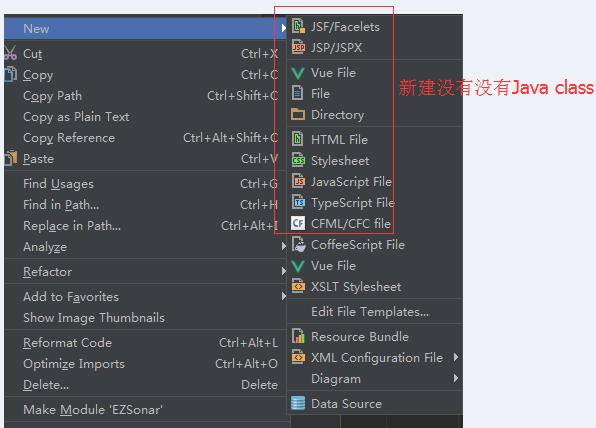Image resolution: width=596 pixels, height=428 pixels.
Task: Click the CSS Stylesheet icon
Action: (x=298, y=160)
